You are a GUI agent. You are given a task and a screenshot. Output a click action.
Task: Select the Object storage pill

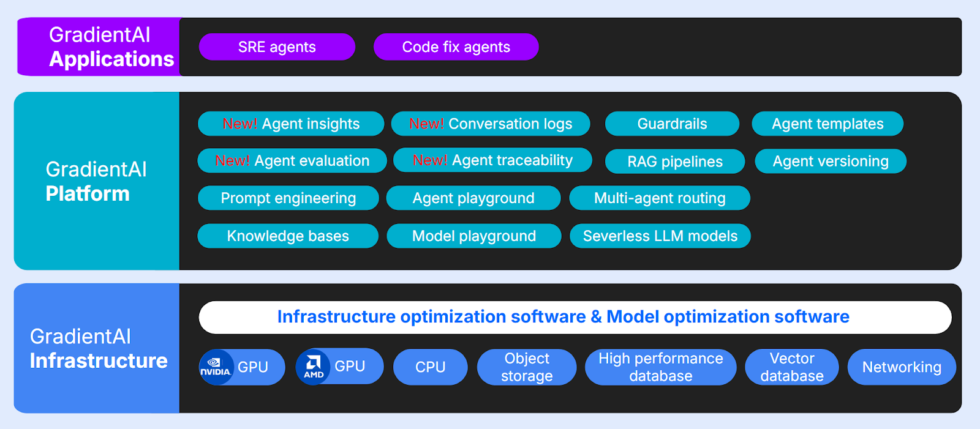527,367
